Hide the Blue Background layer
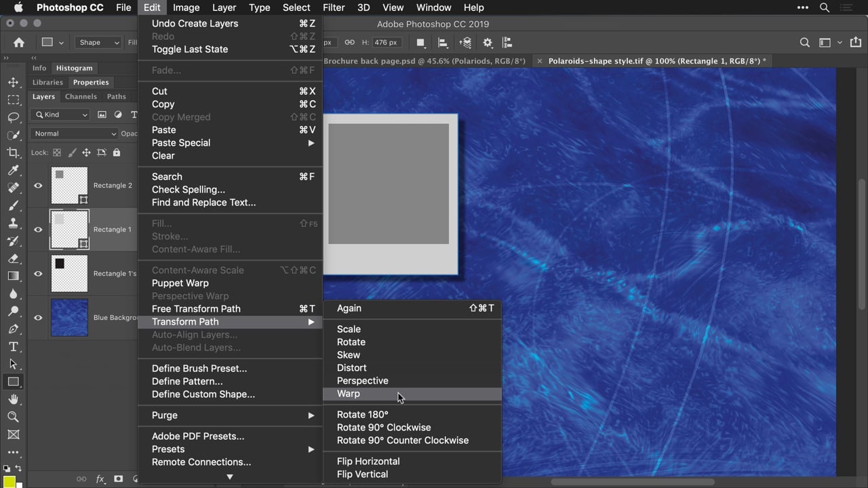 click(38, 318)
